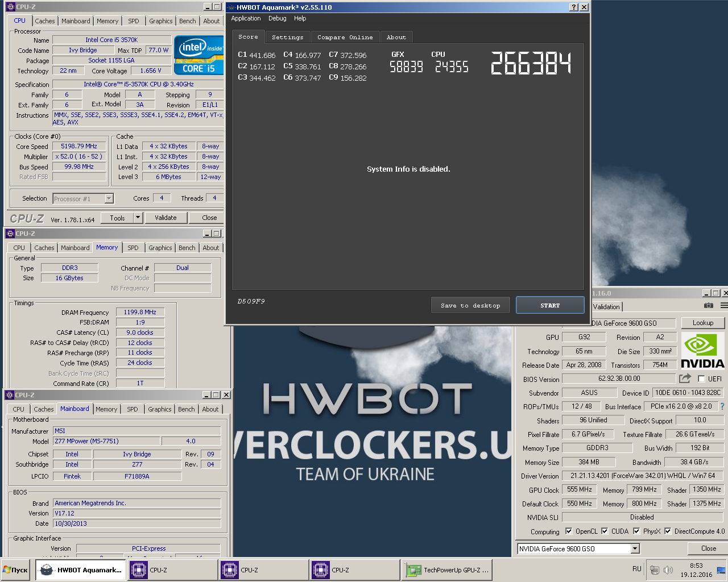Click the HWBOT Aquamark title bar app icon

[230, 7]
